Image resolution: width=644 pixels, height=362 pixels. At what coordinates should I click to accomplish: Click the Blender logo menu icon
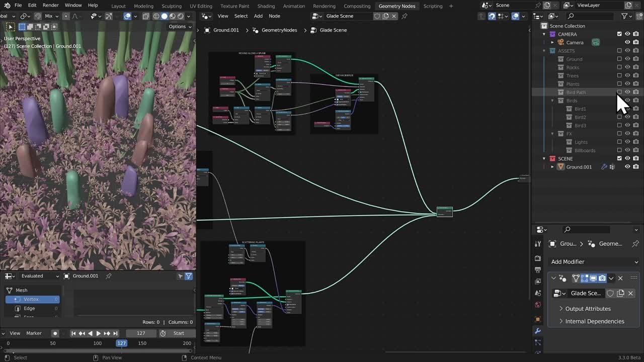coord(7,5)
